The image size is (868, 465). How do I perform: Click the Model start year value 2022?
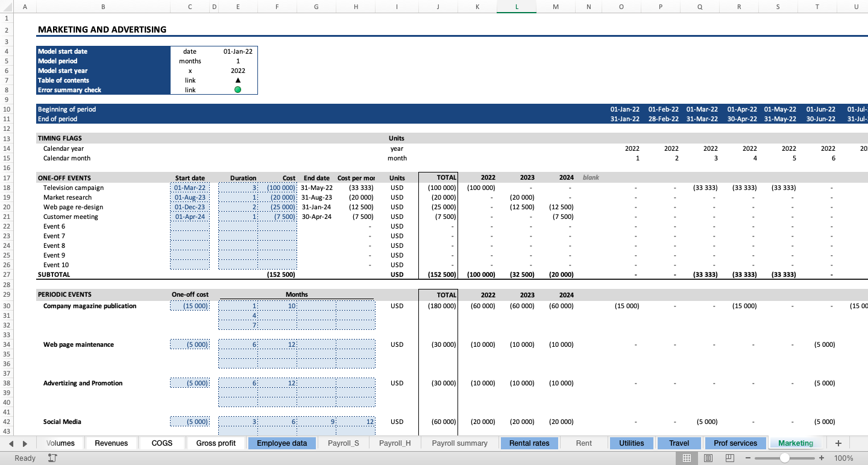[x=237, y=71]
